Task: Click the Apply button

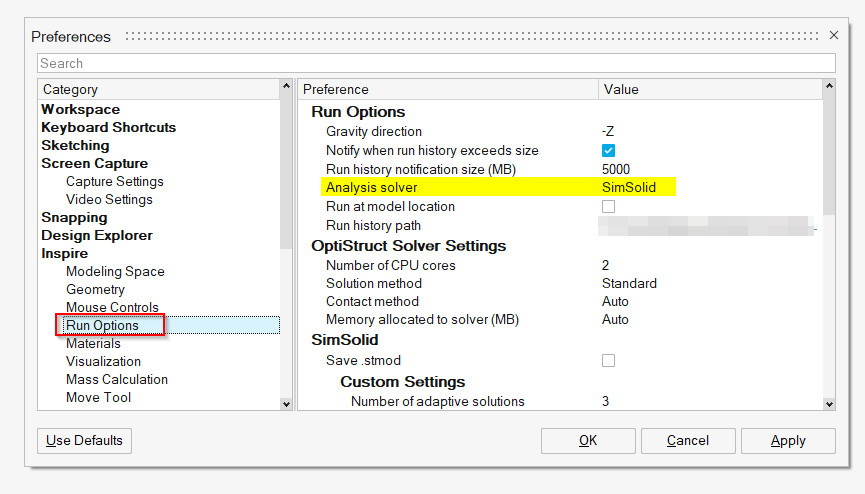Action: tap(788, 440)
